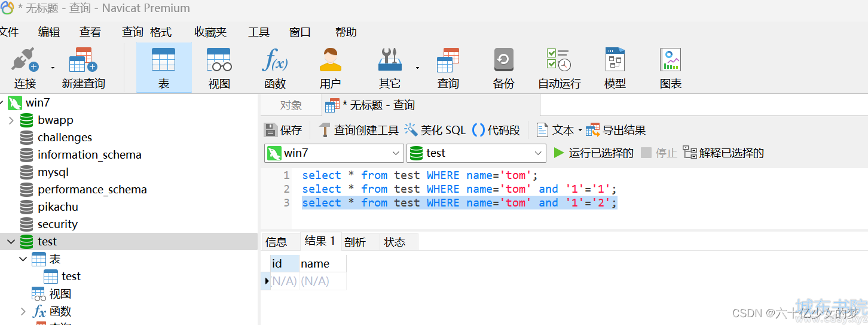Open the 模型 model toolbar icon
Image resolution: width=868 pixels, height=325 pixels.
point(615,68)
